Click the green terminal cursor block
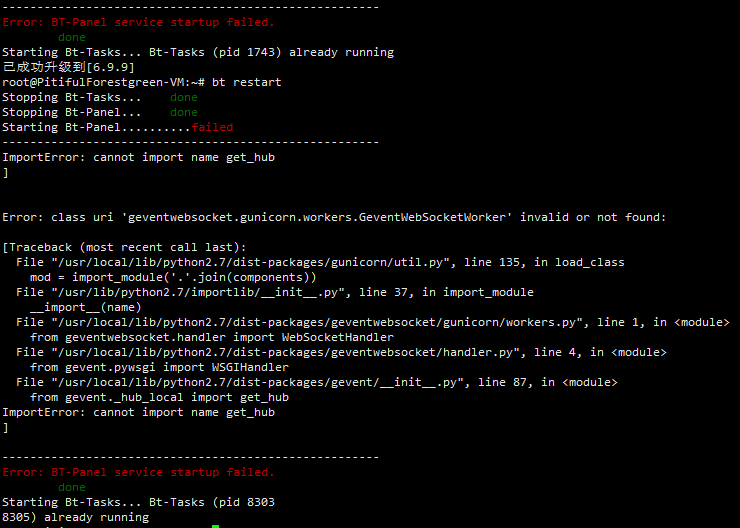Viewport: 740px width, 528px height. [215, 526]
